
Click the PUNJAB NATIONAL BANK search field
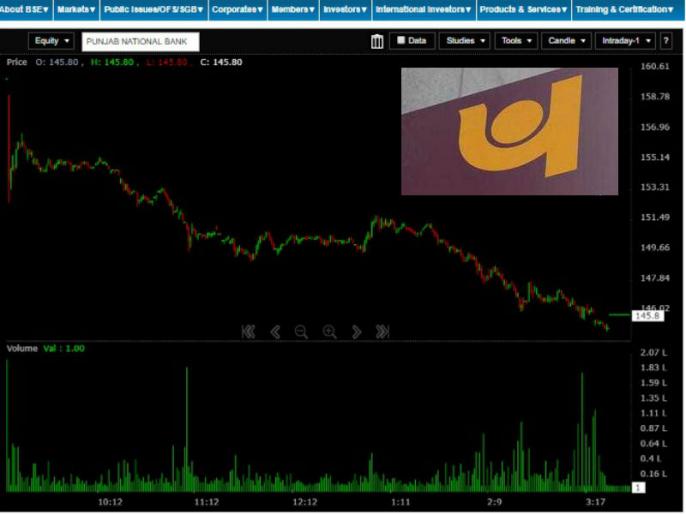pyautogui.click(x=141, y=42)
